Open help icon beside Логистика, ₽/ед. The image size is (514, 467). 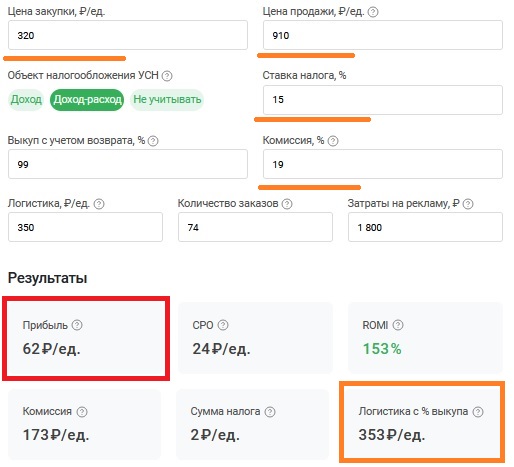tap(99, 204)
